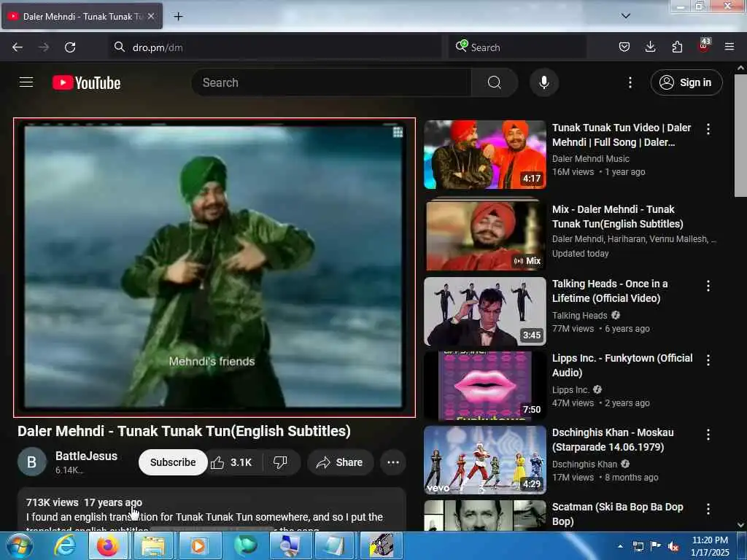Viewport: 747px width, 560px height.
Task: Click the muted volume tray icon
Action: [x=673, y=547]
